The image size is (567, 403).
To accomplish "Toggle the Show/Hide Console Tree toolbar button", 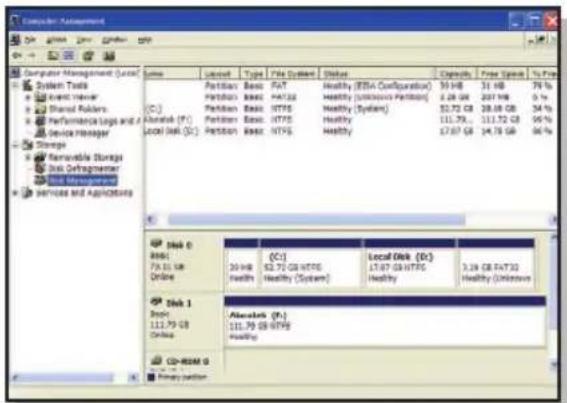I will (x=69, y=56).
